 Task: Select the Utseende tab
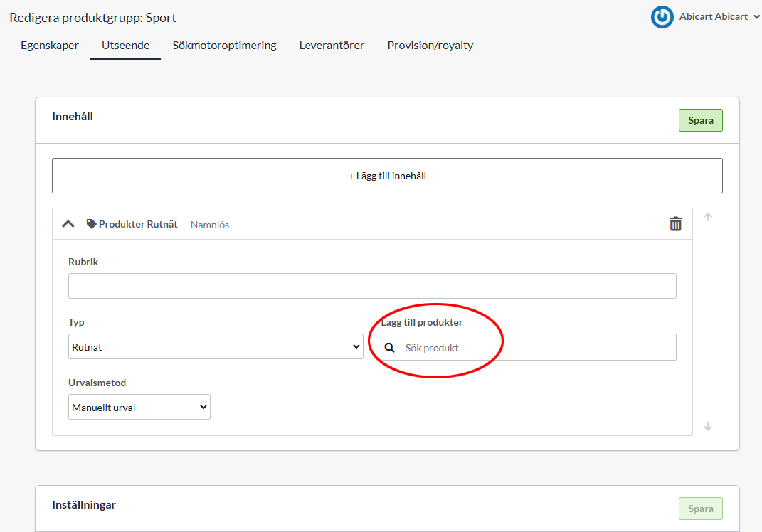click(x=125, y=46)
